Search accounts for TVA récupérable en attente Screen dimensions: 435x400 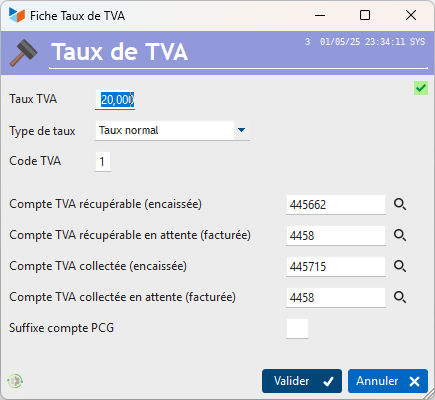coord(400,235)
